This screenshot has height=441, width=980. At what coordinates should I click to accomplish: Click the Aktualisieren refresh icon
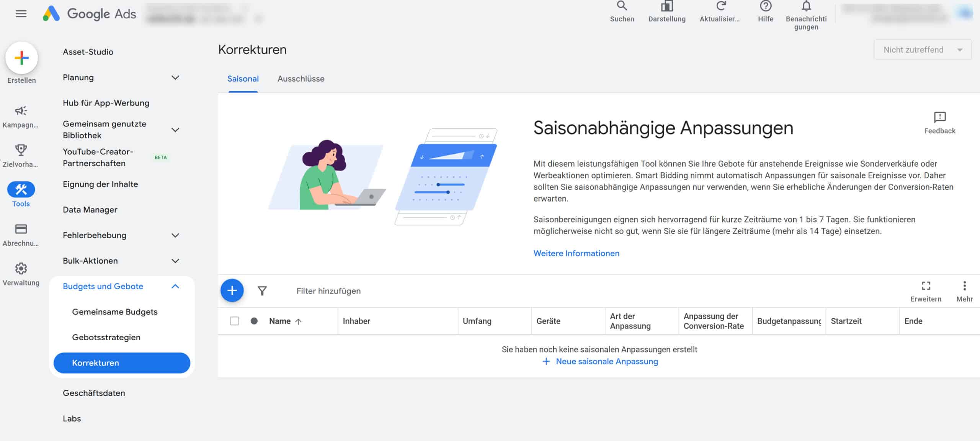coord(721,6)
